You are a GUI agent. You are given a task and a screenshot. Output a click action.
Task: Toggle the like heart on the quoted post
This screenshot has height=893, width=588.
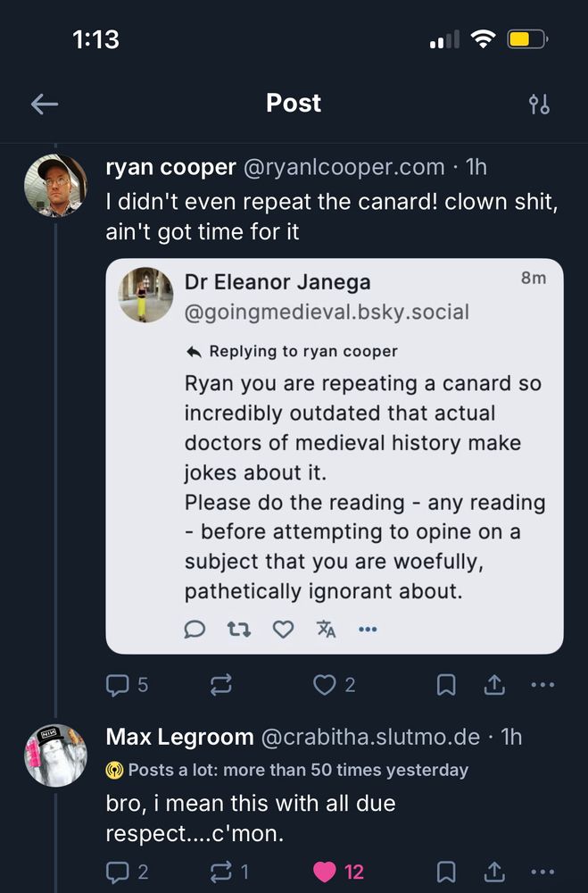(283, 630)
